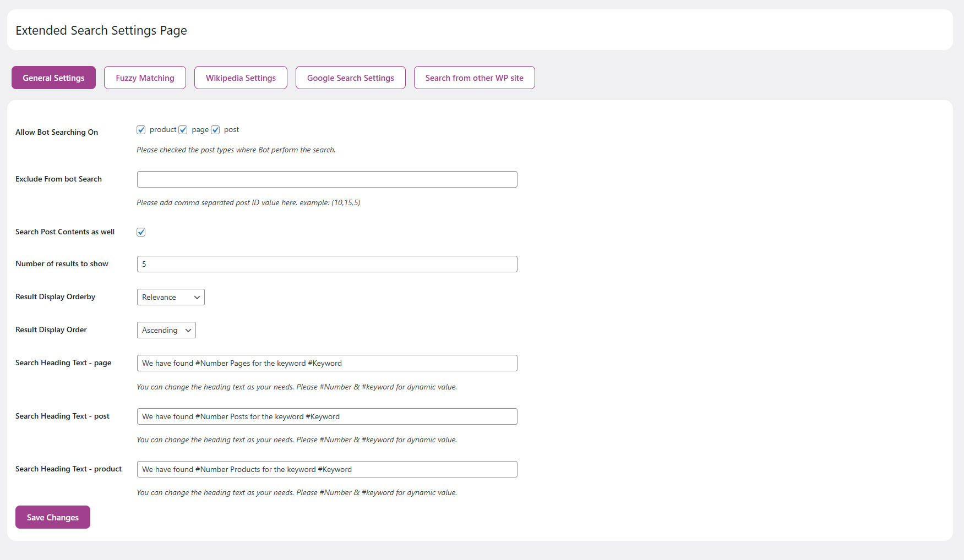Image resolution: width=964 pixels, height=560 pixels.
Task: Open the Fuzzy Matching tab
Action: [145, 78]
